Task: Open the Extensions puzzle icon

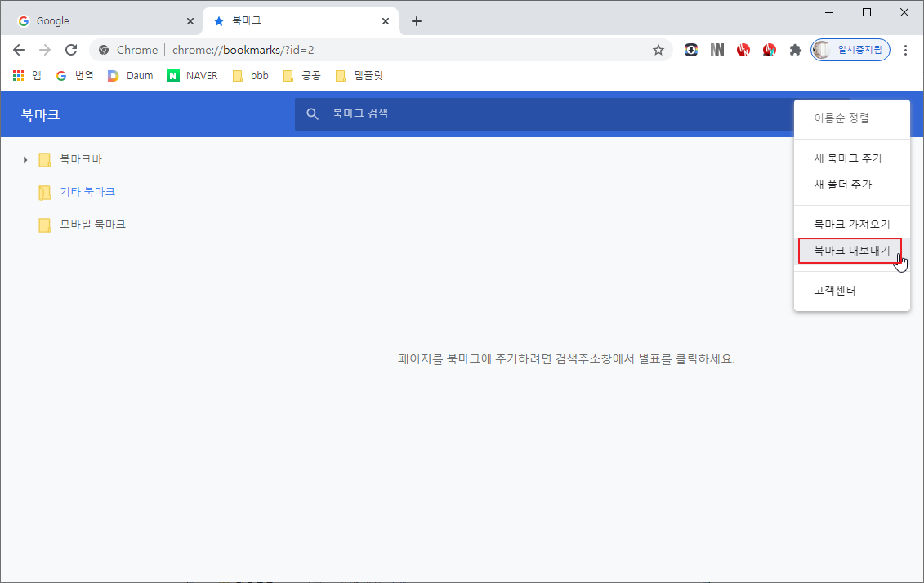Action: pyautogui.click(x=796, y=50)
